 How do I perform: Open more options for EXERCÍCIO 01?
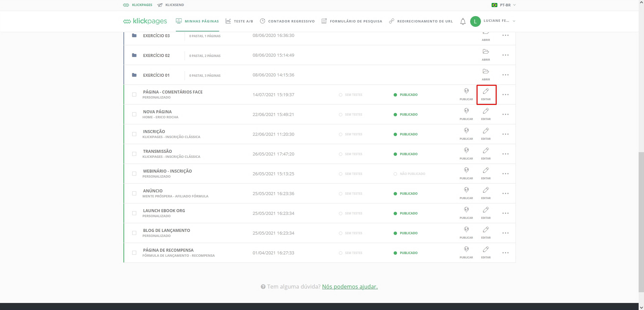tap(505, 75)
